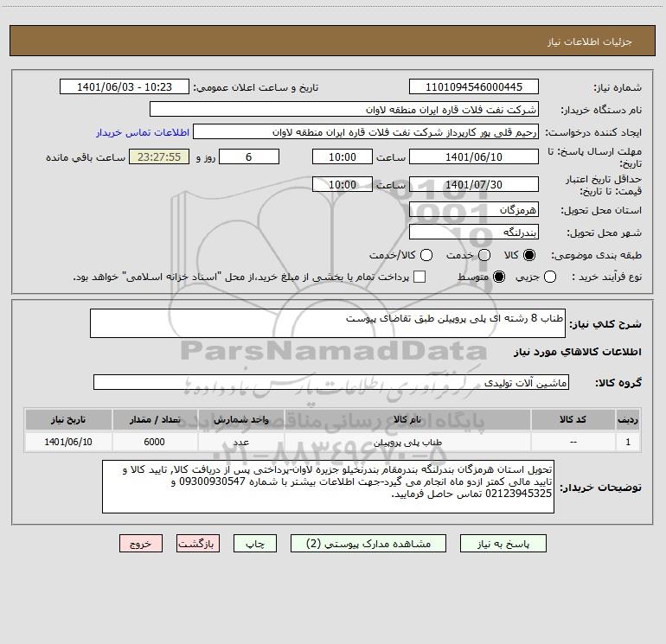
Task: Click the remaining time 23:27:55 field
Action: (x=159, y=157)
